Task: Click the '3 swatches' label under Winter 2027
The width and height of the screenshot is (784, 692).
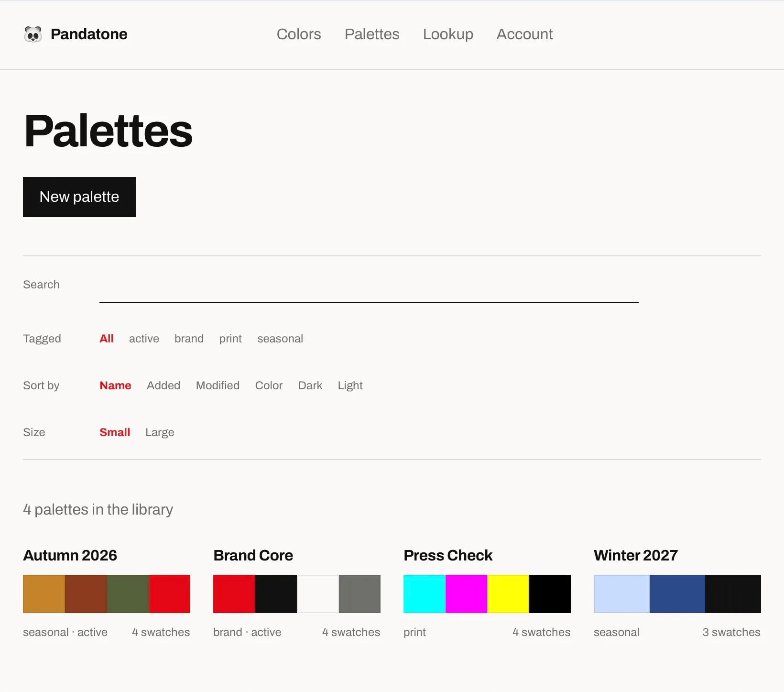Action: tap(731, 632)
